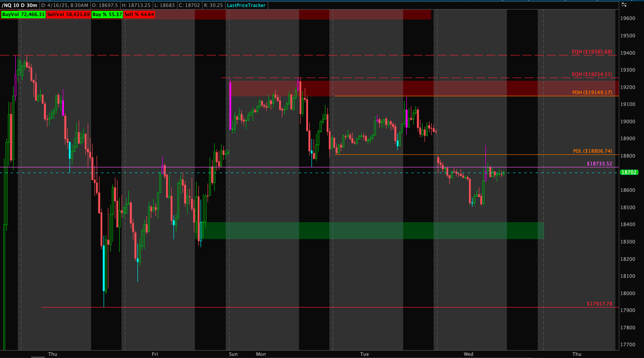This screenshot has height=358, width=644.
Task: Select the PDH ($19149.17) line label
Action: tap(592, 92)
